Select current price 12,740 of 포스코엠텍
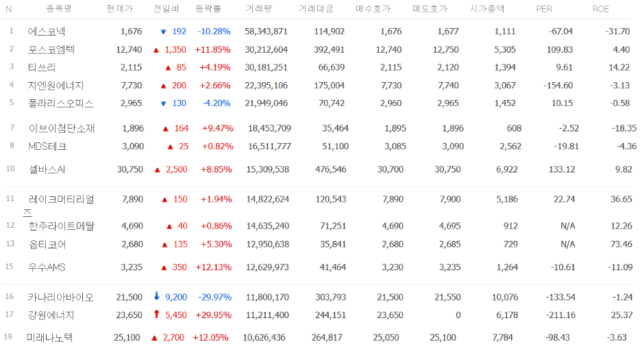 click(x=129, y=50)
